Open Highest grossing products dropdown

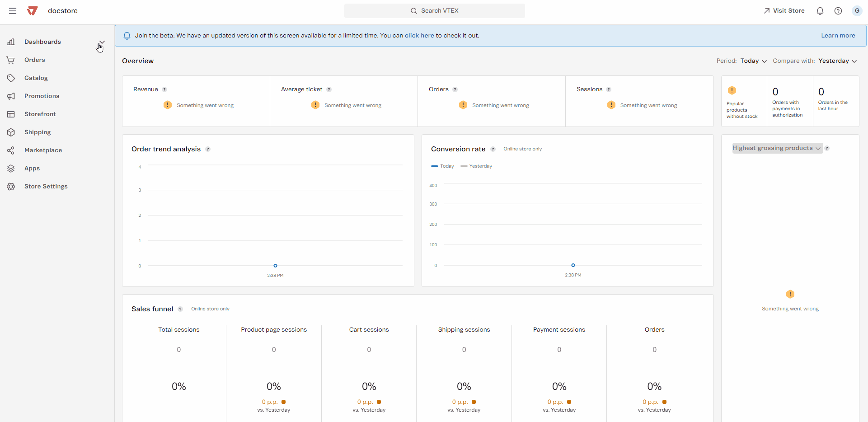click(x=776, y=148)
